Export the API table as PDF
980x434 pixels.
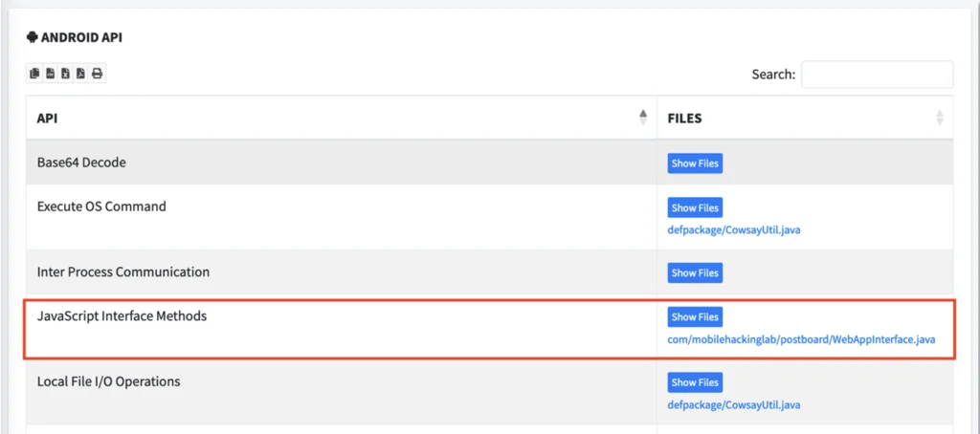coord(81,74)
